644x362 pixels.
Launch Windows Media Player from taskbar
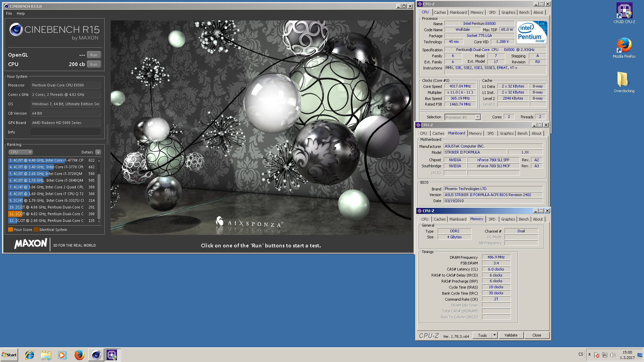pos(62,355)
